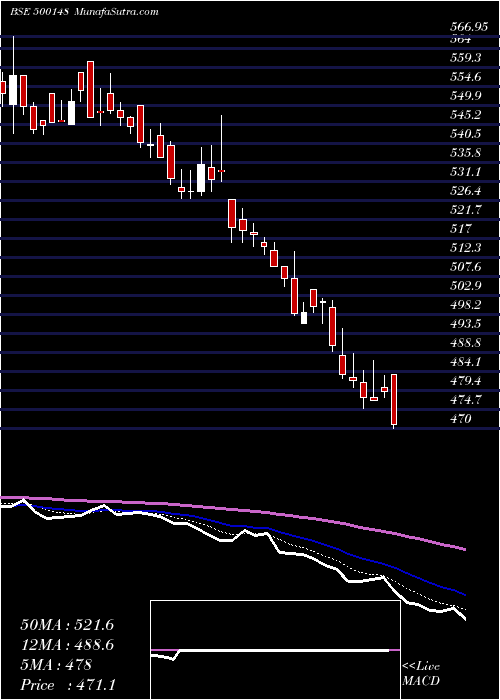
Task: Click the '5MA : 478' readout
Action: (56, 665)
